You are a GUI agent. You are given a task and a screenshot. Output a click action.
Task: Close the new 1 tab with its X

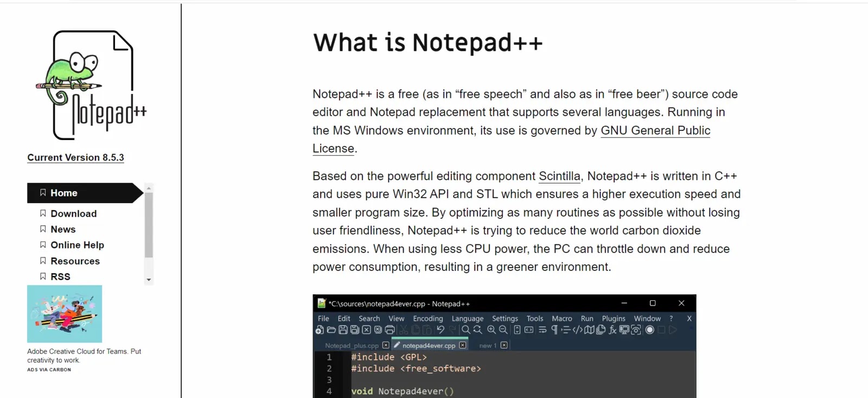(504, 345)
